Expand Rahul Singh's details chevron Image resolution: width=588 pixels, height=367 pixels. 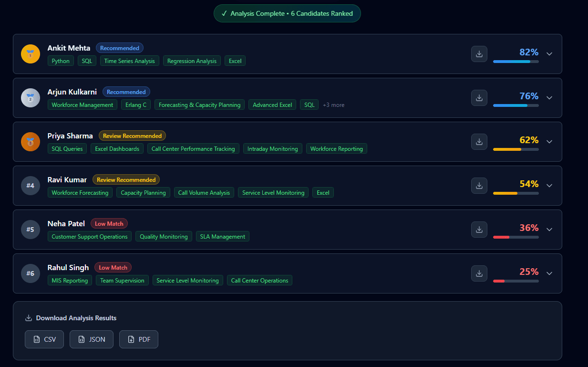point(549,273)
